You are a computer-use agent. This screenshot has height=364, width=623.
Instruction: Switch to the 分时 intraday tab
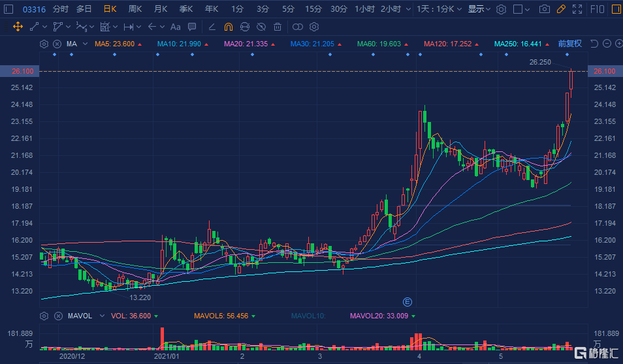coord(60,9)
